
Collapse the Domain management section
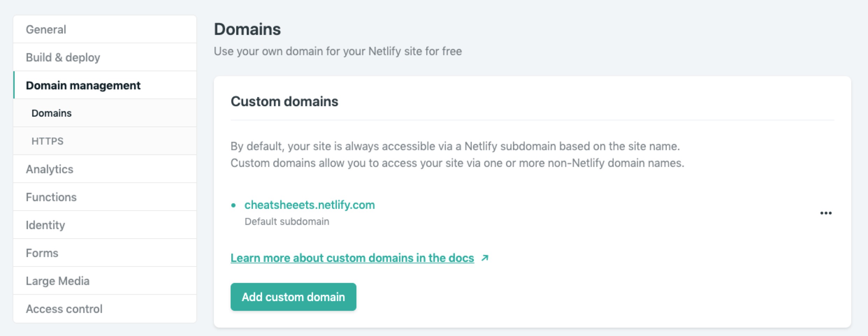[x=83, y=86]
